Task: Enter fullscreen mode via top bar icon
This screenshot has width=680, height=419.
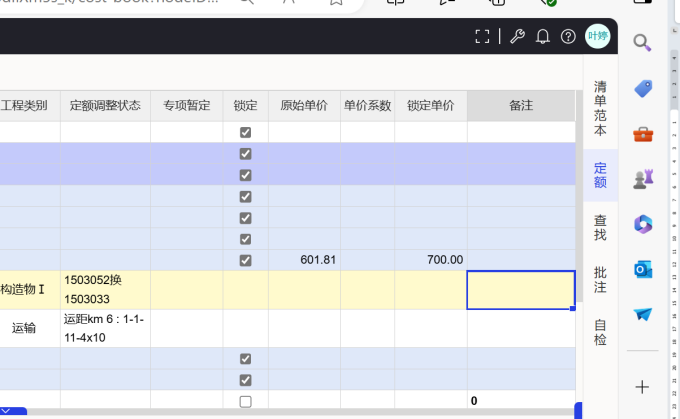Action: tap(482, 37)
